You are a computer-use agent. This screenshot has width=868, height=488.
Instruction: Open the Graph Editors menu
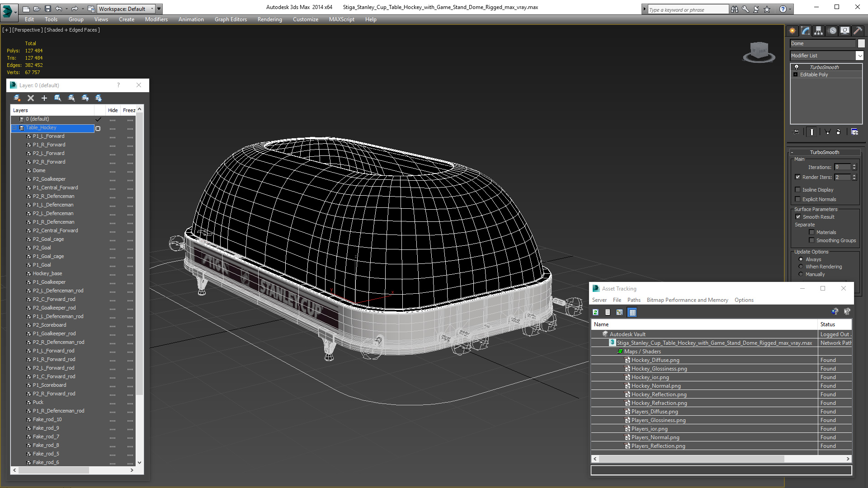231,19
